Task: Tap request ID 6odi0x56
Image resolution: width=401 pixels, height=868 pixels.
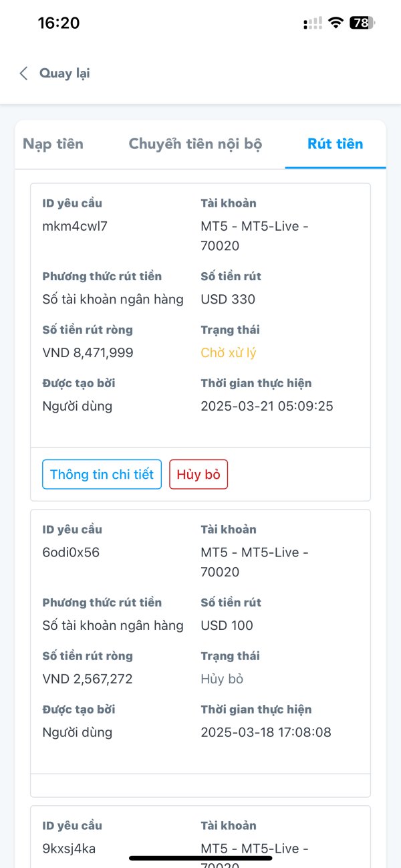Action: click(x=71, y=552)
